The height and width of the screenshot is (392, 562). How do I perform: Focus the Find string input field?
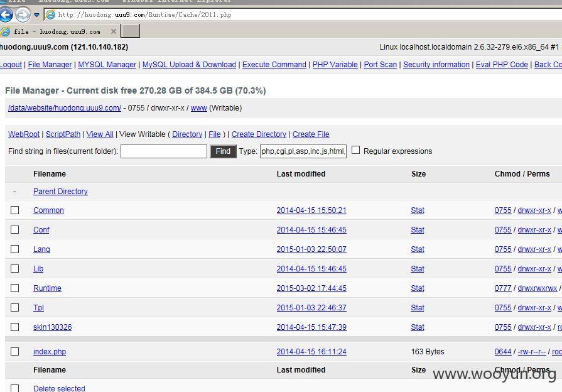point(164,151)
